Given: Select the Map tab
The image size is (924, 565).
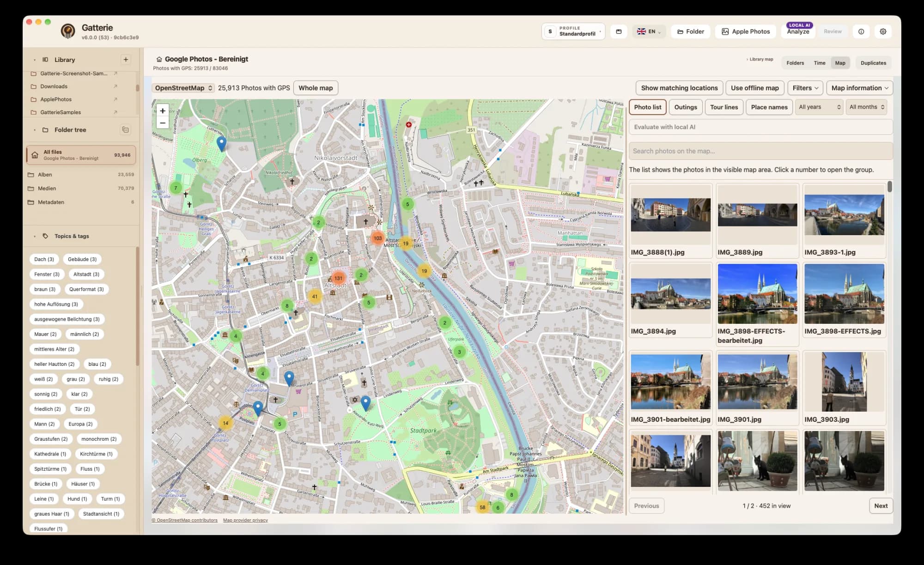Looking at the screenshot, I should click(x=840, y=63).
